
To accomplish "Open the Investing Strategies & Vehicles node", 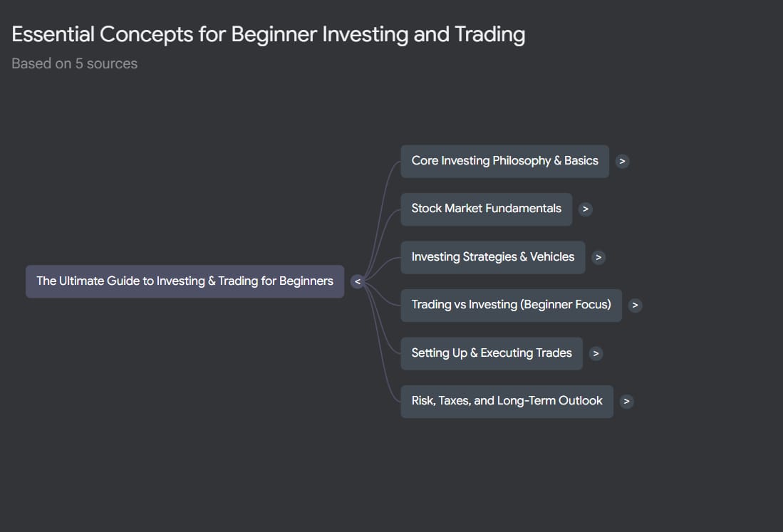I will coord(492,257).
